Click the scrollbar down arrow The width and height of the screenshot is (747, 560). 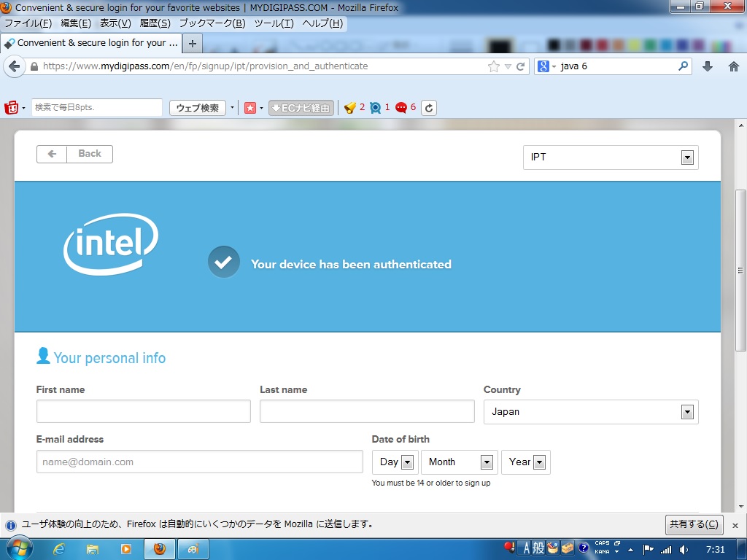tap(741, 506)
